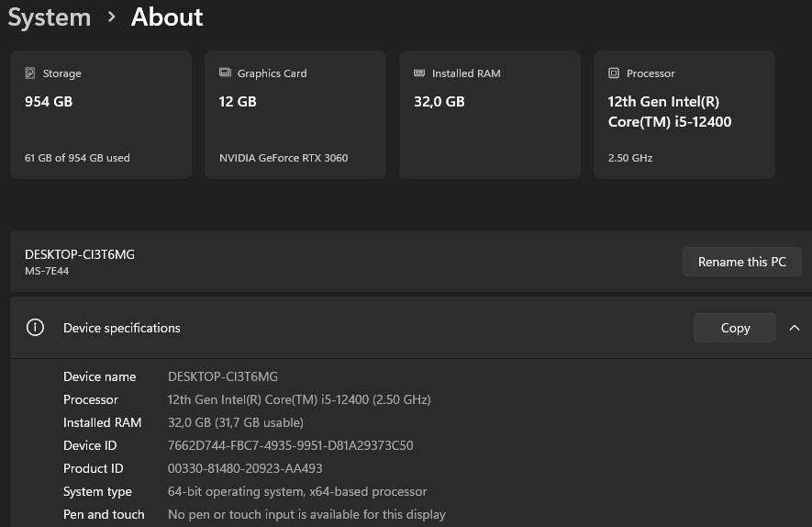Click the Installed RAM memory icon

click(419, 73)
